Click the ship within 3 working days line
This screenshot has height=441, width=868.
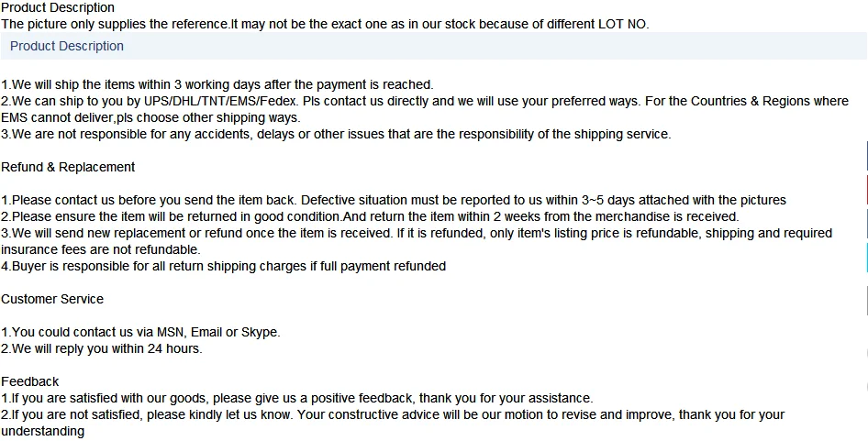[217, 84]
